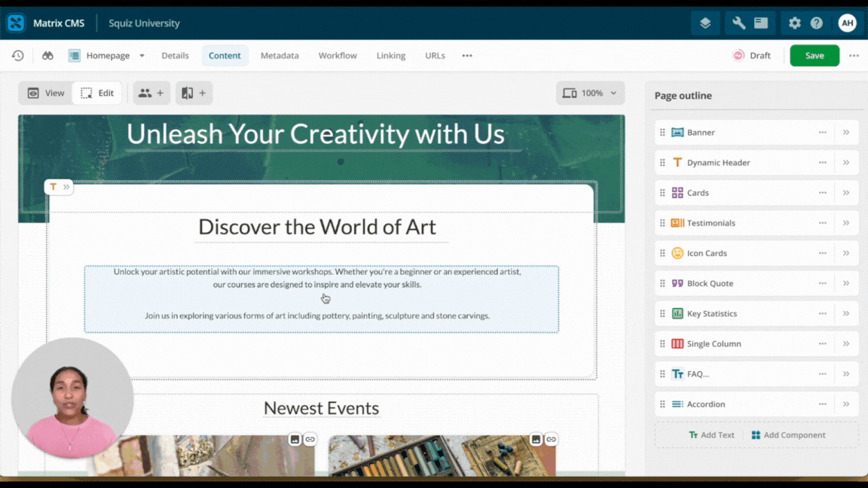
Task: Click the Testimonials icon in outline
Action: coord(677,223)
